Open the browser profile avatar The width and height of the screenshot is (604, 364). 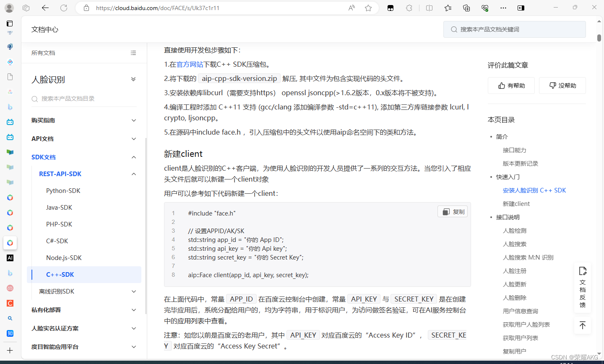click(9, 8)
